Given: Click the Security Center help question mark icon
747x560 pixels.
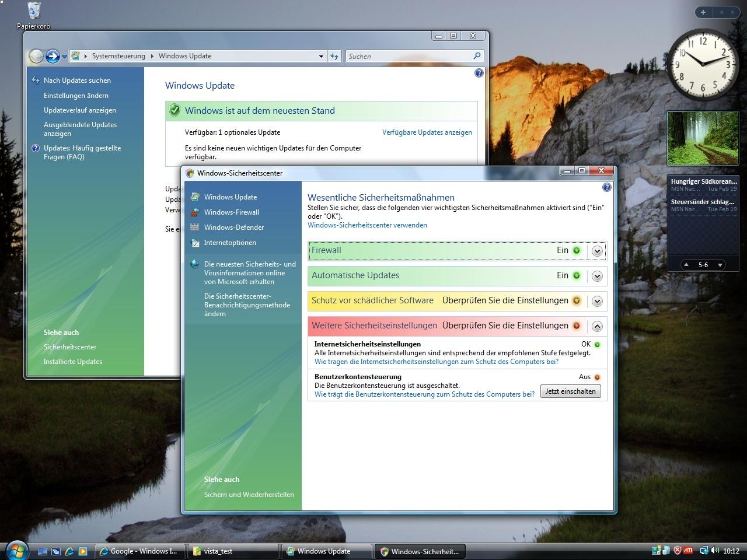Looking at the screenshot, I should point(606,187).
